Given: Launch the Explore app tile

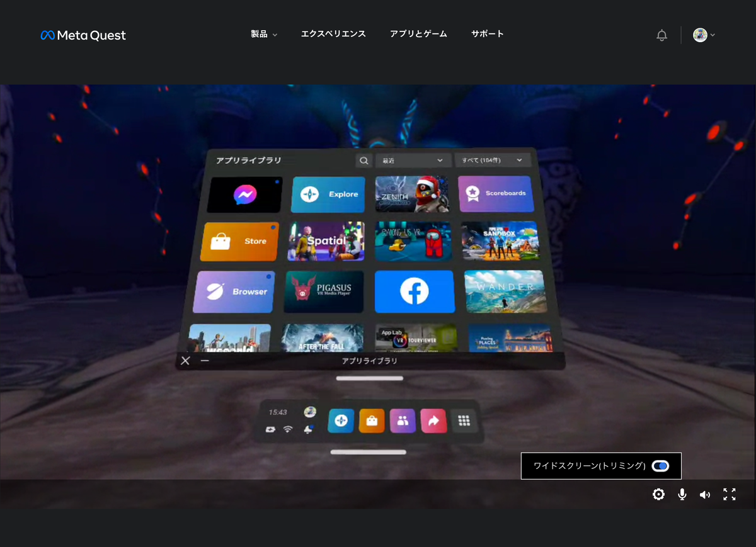Looking at the screenshot, I should 328,195.
